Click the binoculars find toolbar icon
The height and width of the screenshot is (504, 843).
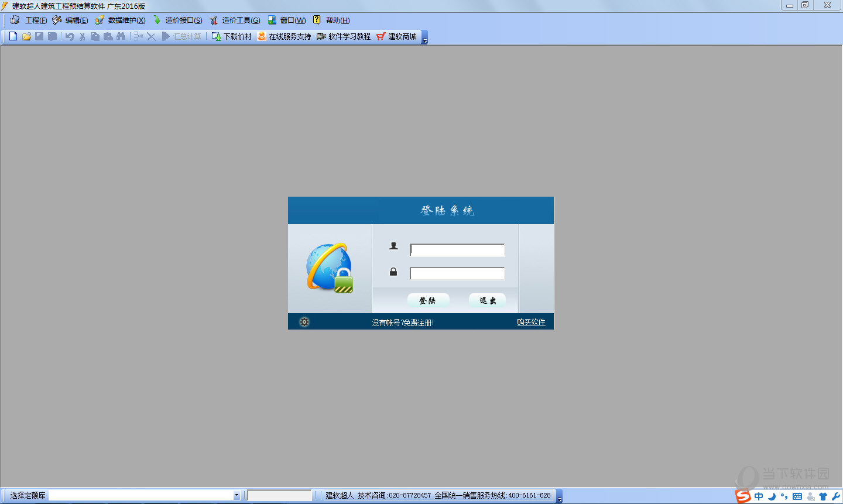point(121,36)
